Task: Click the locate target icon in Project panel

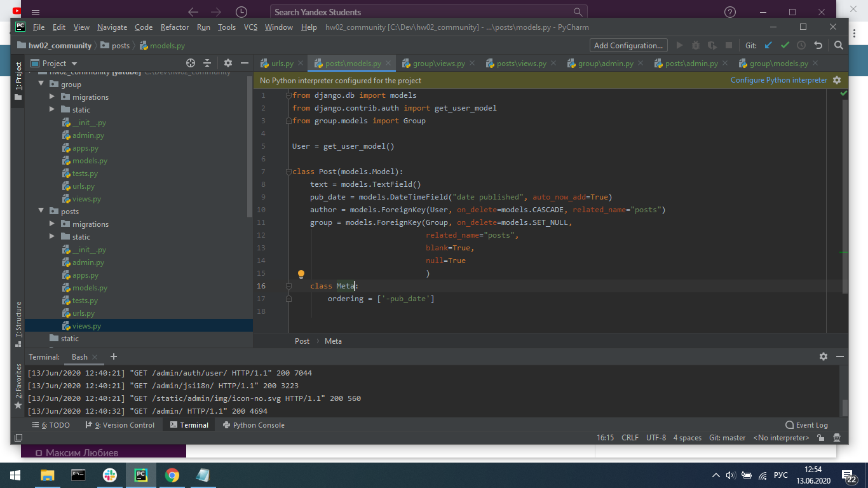Action: [x=190, y=63]
